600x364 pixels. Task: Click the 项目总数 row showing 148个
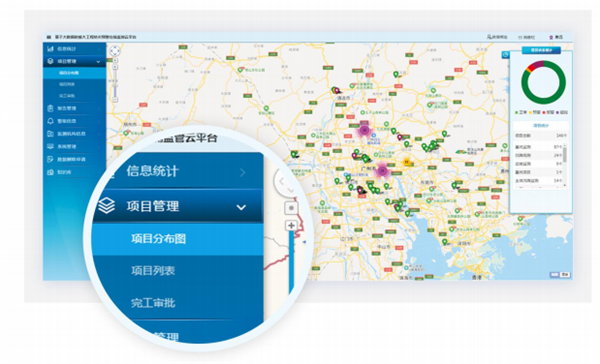541,135
